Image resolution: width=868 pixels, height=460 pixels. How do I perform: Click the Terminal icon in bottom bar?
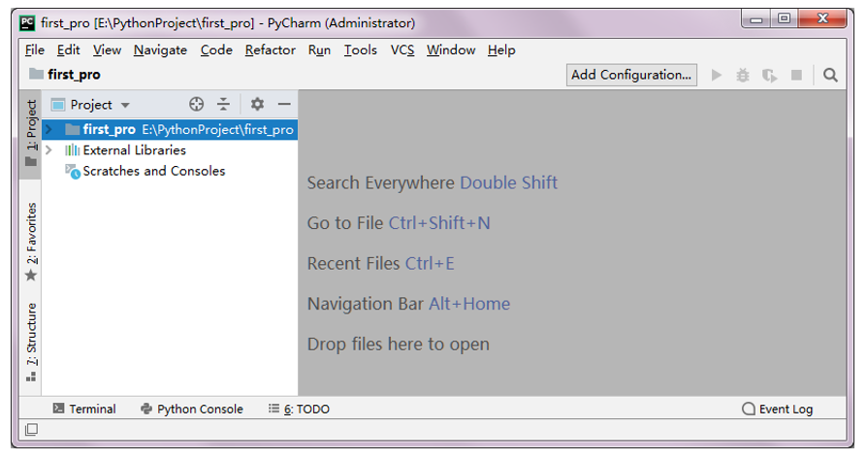(59, 409)
